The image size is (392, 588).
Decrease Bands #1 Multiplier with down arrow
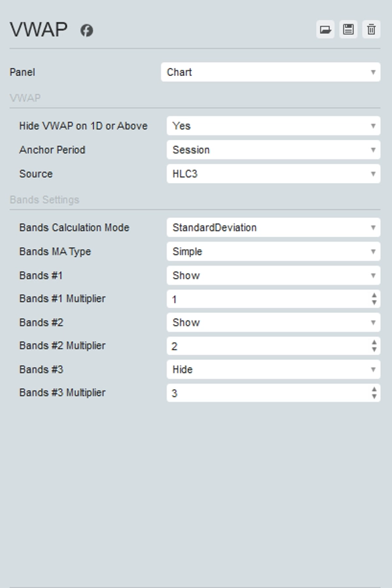pyautogui.click(x=374, y=303)
